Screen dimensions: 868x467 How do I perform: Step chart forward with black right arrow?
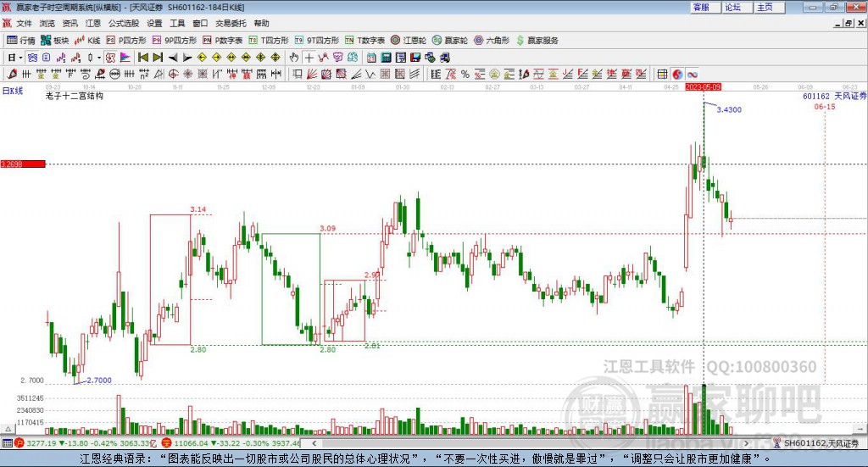tap(187, 58)
